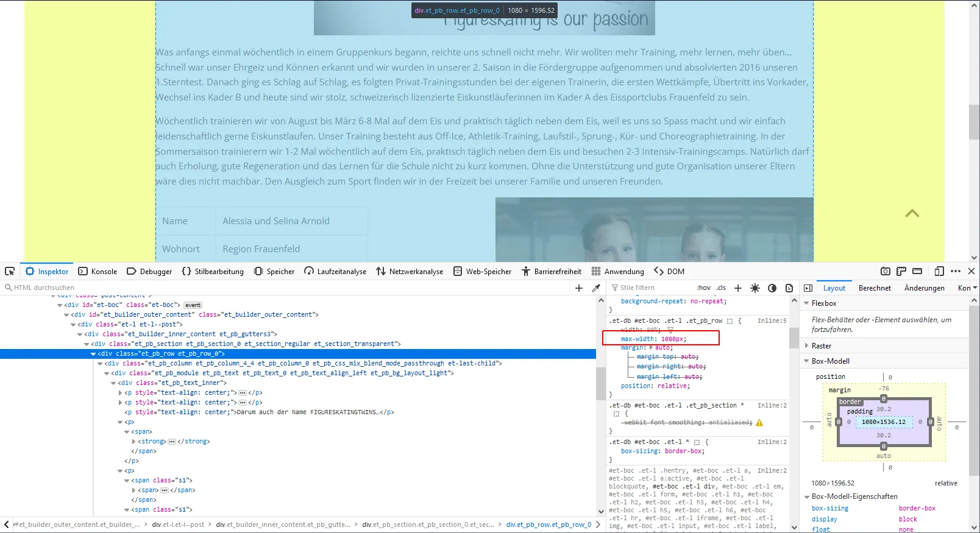
Task: Expand the strong element node
Action: [x=133, y=441]
